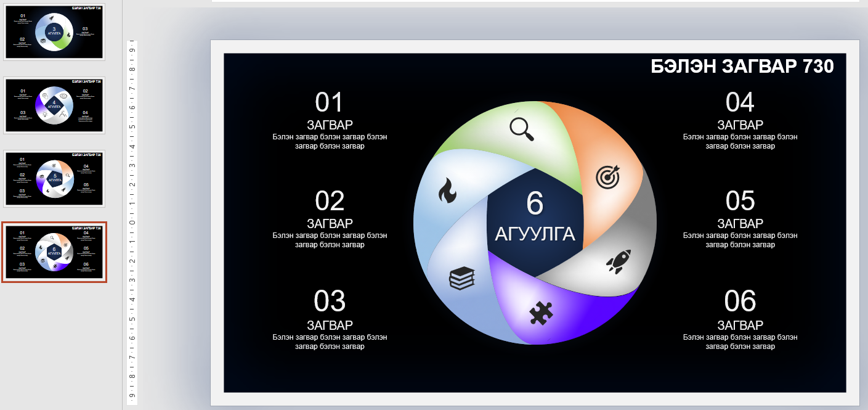Switch to the 5 АГУУЛГА slide thumbnail

click(54, 178)
